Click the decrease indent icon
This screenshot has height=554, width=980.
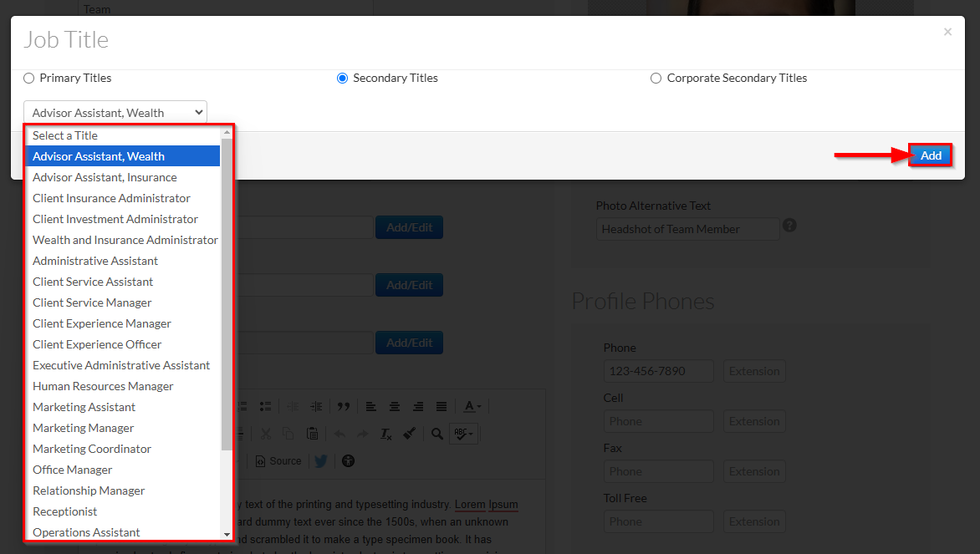click(x=293, y=407)
